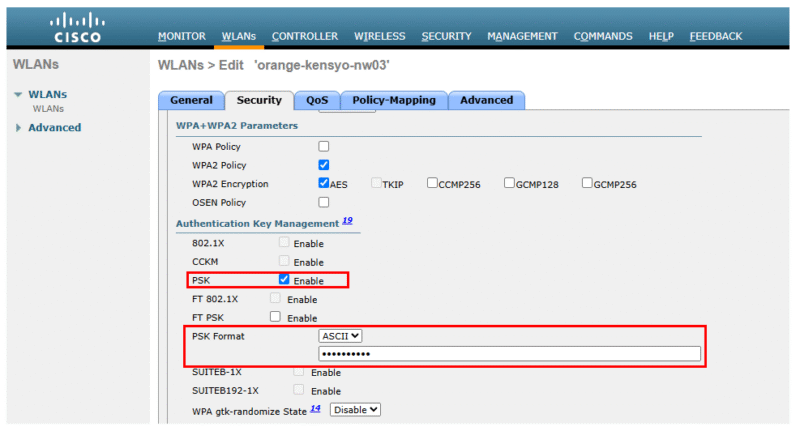This screenshot has height=431, width=800.
Task: Open footnote link 14 beside gtk-randomize State
Action: (x=315, y=408)
